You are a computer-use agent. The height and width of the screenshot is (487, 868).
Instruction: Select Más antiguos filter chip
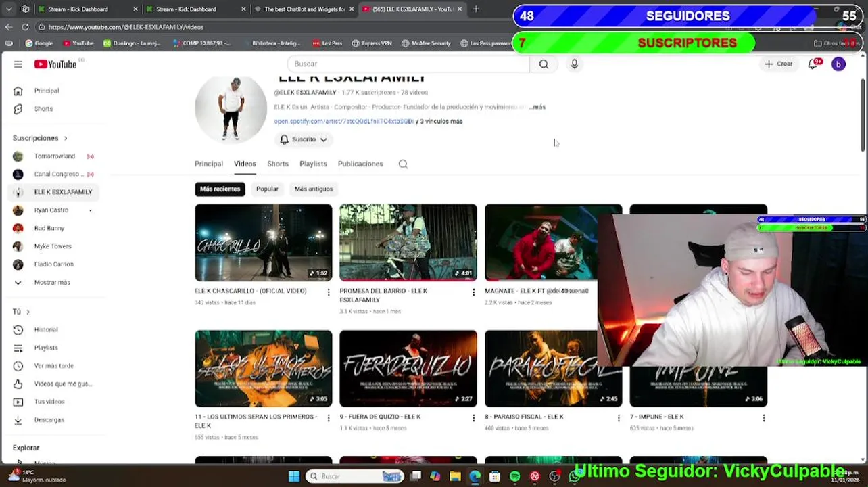(314, 189)
